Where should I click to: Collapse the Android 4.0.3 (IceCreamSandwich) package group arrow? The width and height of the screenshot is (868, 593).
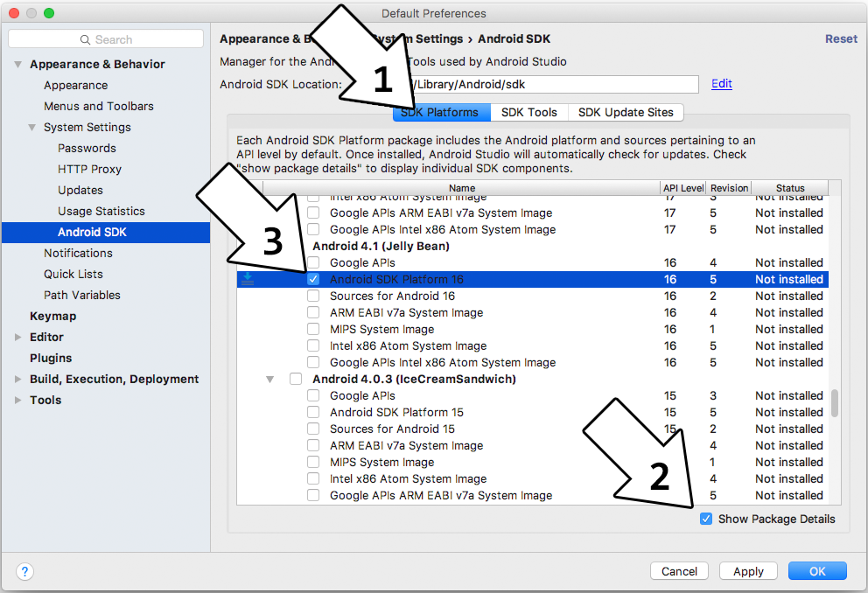269,380
